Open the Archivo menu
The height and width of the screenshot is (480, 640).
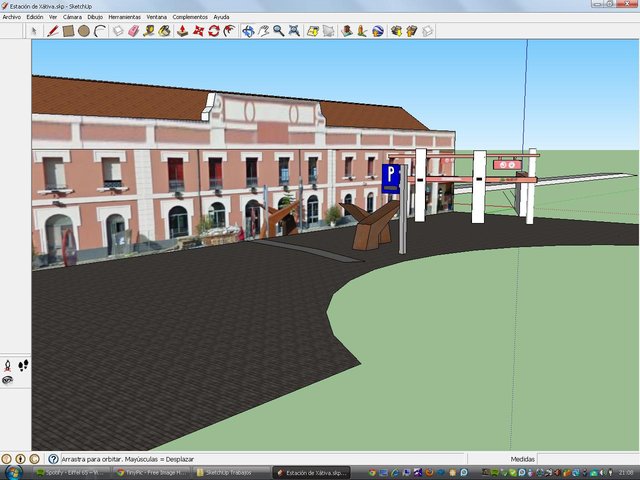pos(11,17)
